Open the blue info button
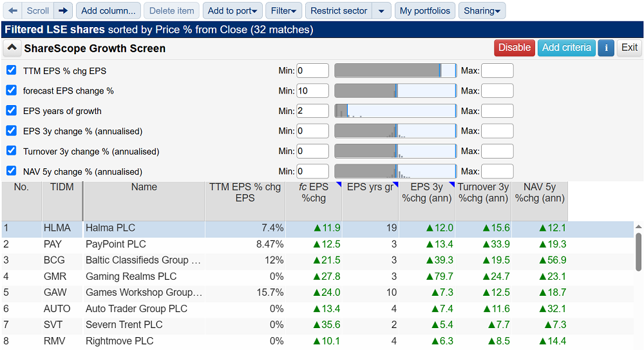Viewport: 644px width, 350px height. pos(606,48)
